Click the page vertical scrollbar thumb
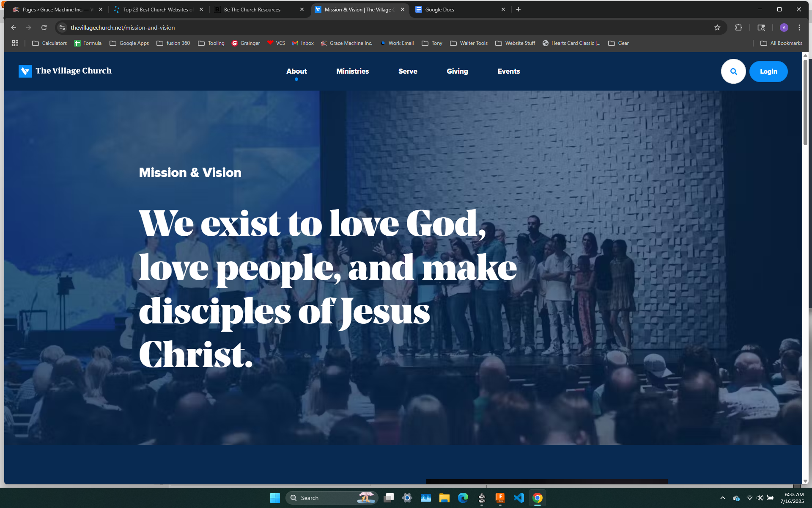812x508 pixels. point(805,102)
